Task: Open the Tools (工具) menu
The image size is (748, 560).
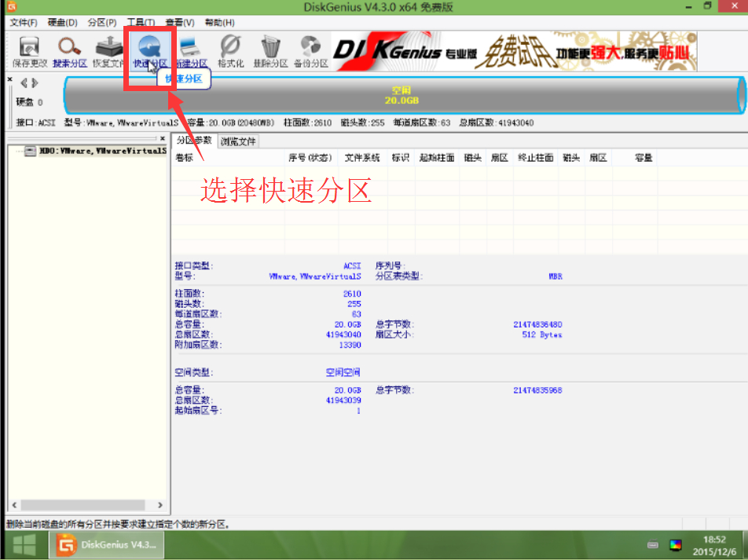Action: [x=141, y=23]
